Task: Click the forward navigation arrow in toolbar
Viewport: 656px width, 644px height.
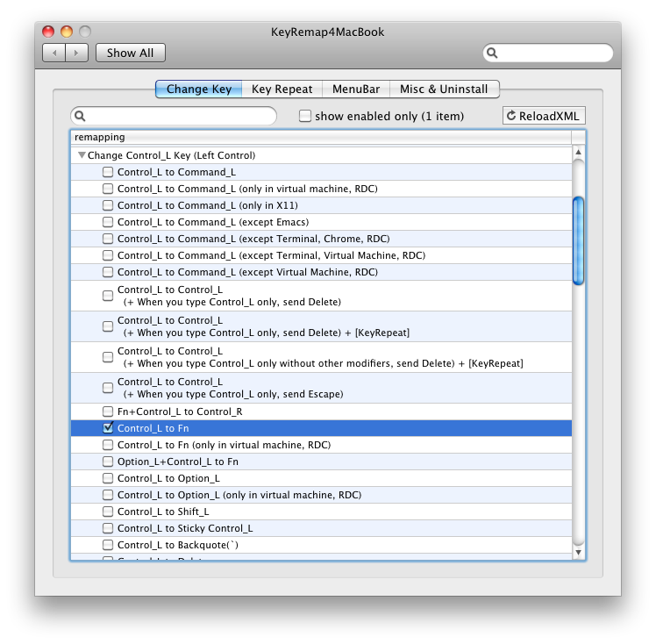Action: tap(76, 53)
